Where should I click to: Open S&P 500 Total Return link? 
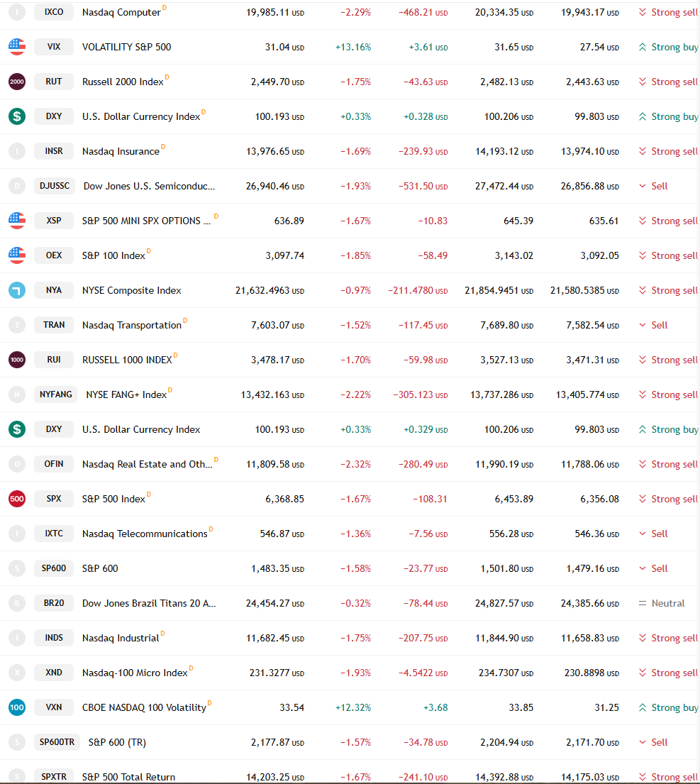point(128,778)
